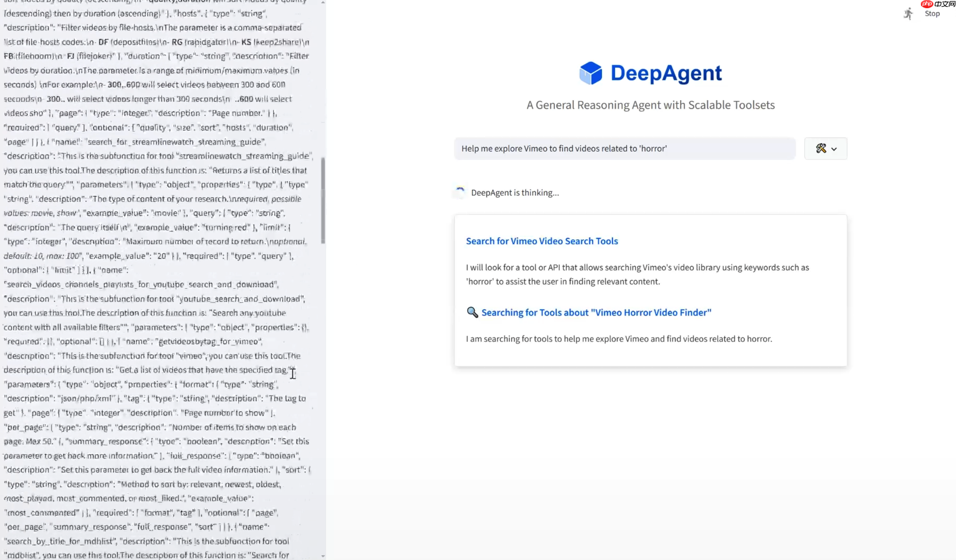The image size is (956, 560).
Task: Open 'Search for Vimeo Video Search Tools' link
Action: point(542,241)
